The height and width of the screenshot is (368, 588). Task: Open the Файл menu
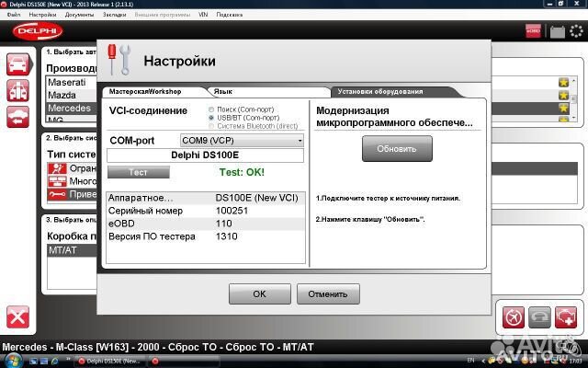tap(14, 15)
